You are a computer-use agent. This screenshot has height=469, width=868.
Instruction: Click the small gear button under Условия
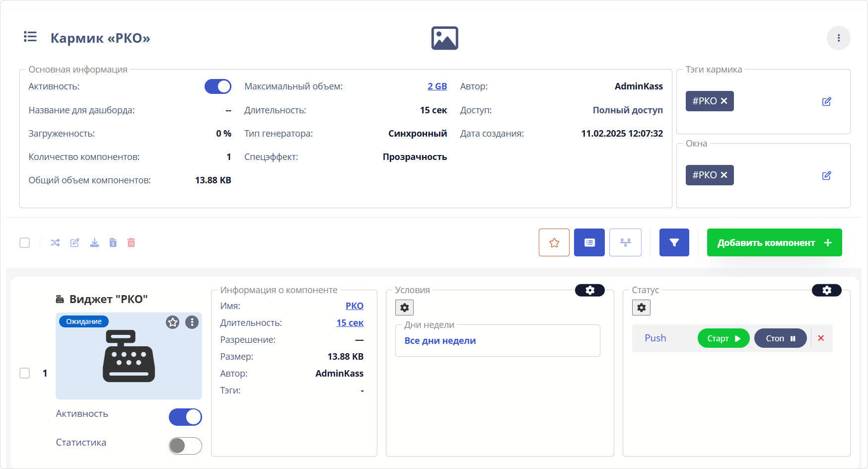pyautogui.click(x=404, y=308)
